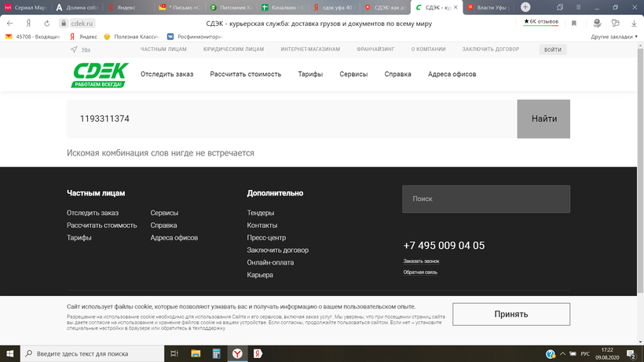Switch to the Сериал Мар tab
The width and height of the screenshot is (644, 362).
coord(25,7)
